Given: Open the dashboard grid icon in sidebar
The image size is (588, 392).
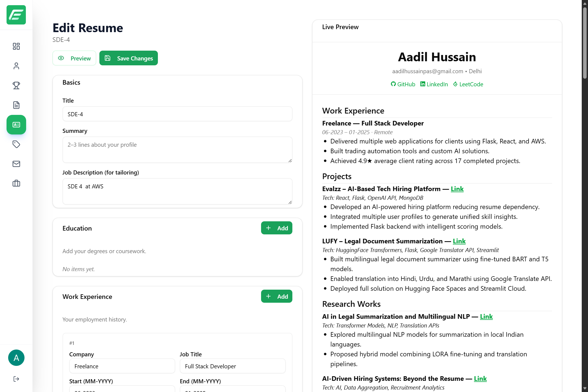Looking at the screenshot, I should coord(16,46).
